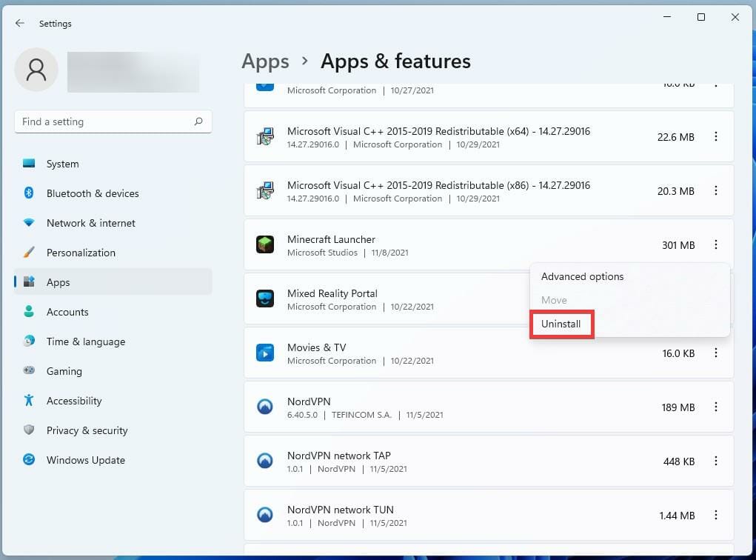Click the Bluetooth icon in sidebar
This screenshot has width=756, height=560.
point(29,193)
